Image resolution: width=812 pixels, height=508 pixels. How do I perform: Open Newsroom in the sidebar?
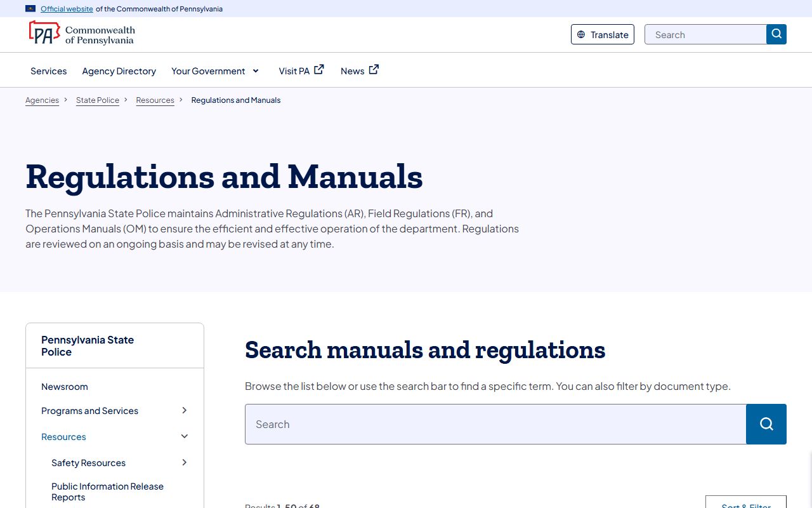[x=65, y=387]
